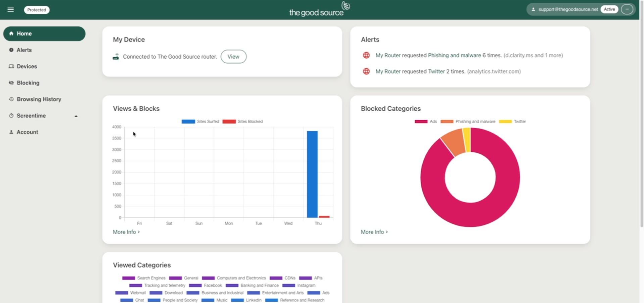
Task: Click the user icon beside support email
Action: click(x=533, y=9)
